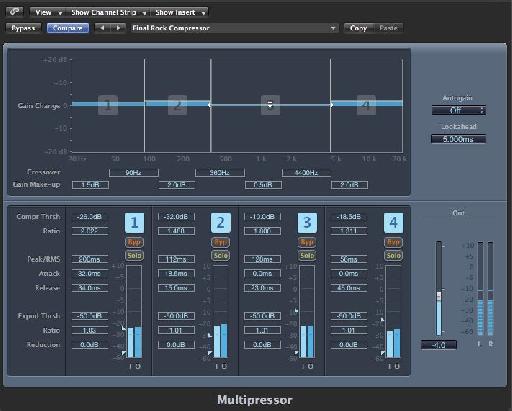Go to the next preset arrow
512x411 pixels.
[118, 28]
